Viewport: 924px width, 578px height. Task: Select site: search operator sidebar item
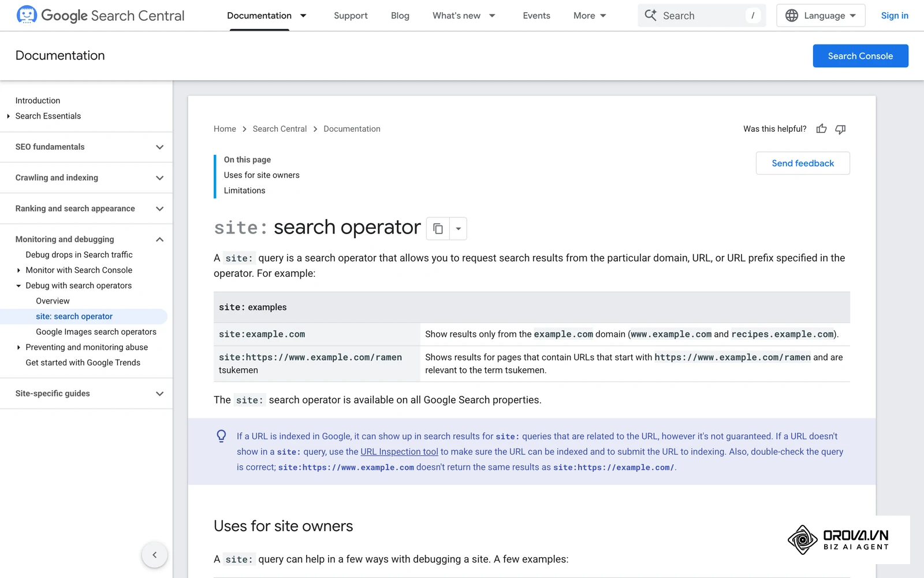tap(84, 317)
